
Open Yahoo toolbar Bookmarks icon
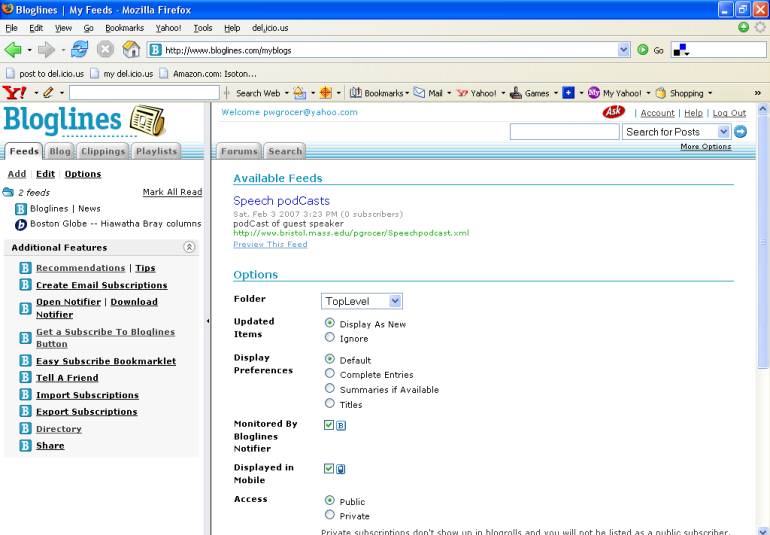[x=356, y=92]
